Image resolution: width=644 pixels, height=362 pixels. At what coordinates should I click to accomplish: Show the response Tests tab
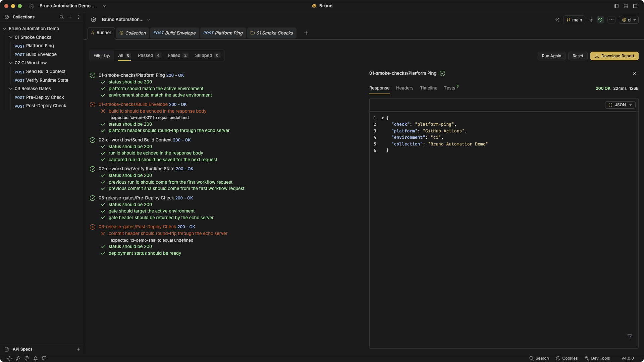[x=451, y=88]
